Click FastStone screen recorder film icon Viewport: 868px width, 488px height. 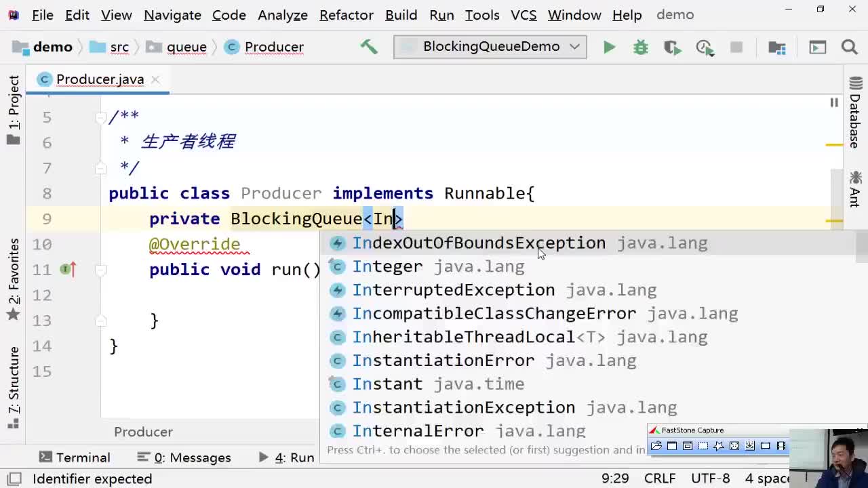(x=781, y=445)
